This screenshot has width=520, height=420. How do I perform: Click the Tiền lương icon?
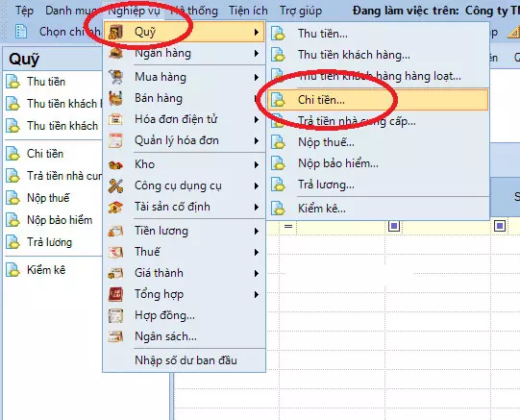pos(115,231)
